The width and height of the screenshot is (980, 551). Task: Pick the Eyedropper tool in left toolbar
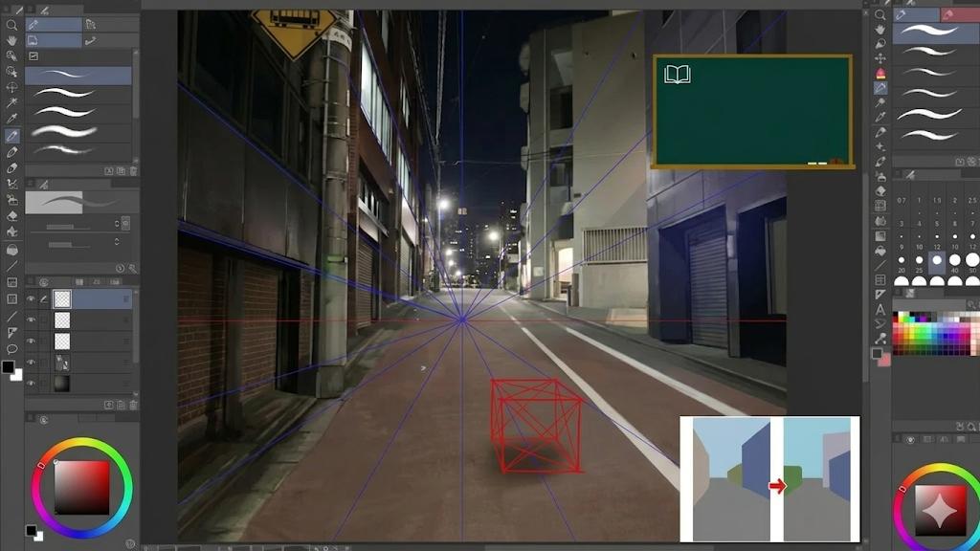click(11, 120)
